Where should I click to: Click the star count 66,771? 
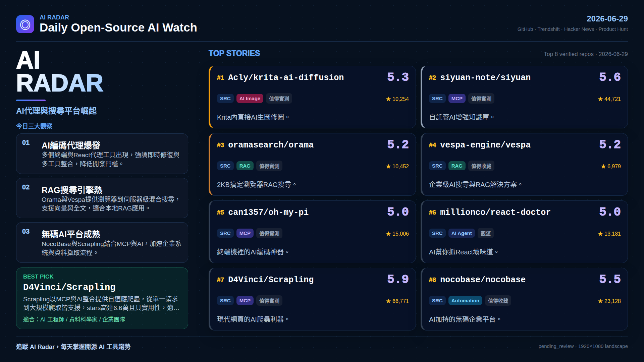pos(400,301)
